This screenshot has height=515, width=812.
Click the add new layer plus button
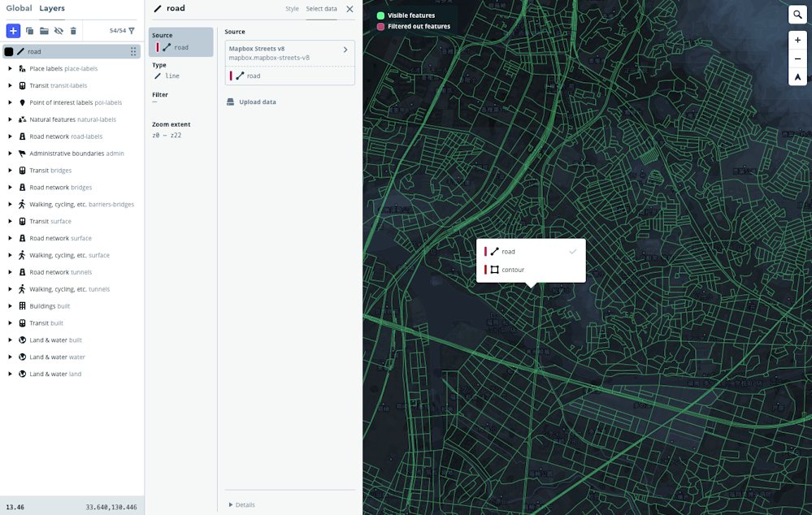13,31
